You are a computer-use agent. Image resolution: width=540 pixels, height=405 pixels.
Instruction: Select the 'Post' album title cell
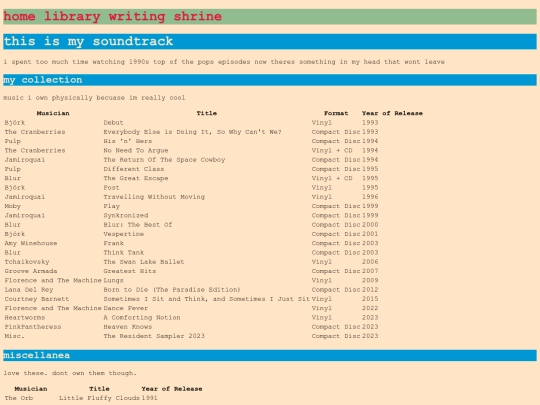coord(111,188)
